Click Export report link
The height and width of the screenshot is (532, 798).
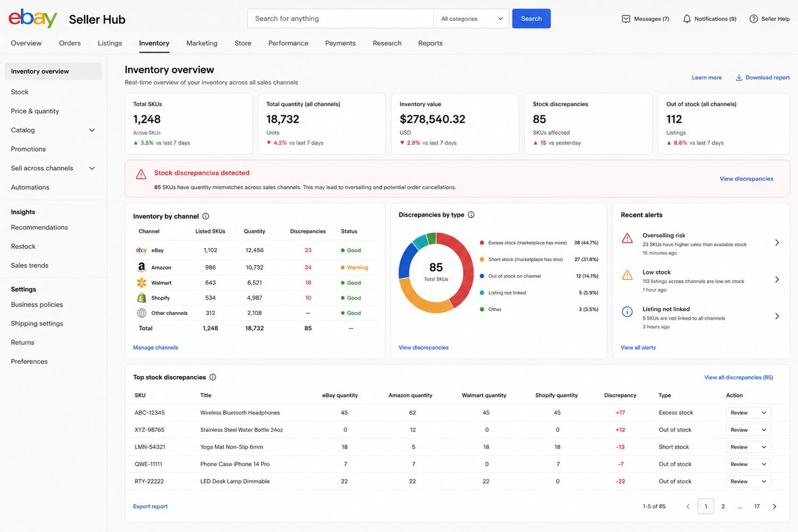(150, 506)
